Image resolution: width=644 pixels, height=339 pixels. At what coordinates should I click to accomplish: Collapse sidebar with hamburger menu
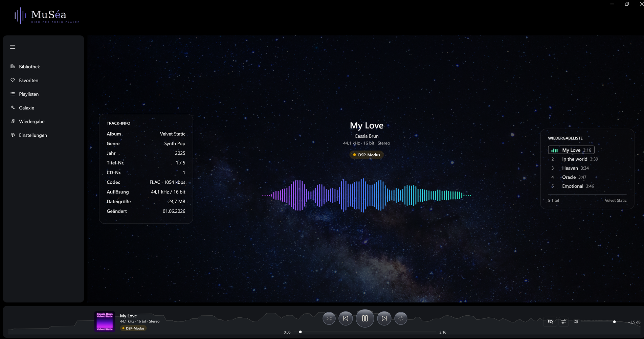13,47
